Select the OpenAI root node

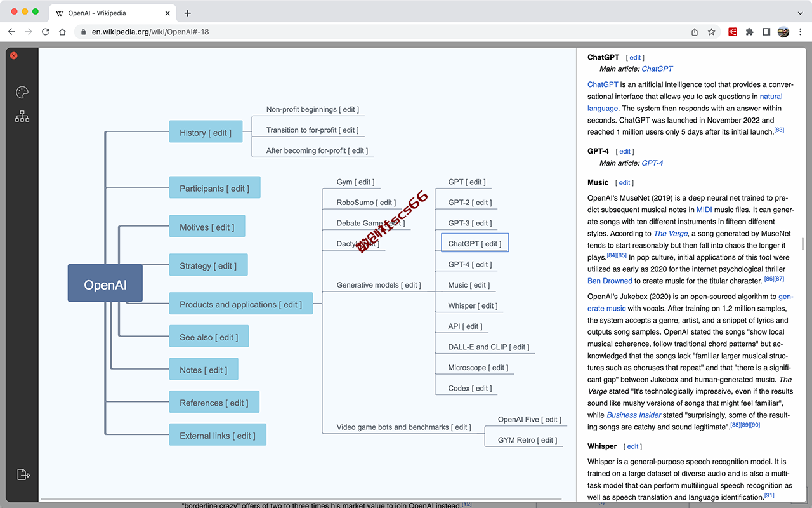click(x=105, y=283)
